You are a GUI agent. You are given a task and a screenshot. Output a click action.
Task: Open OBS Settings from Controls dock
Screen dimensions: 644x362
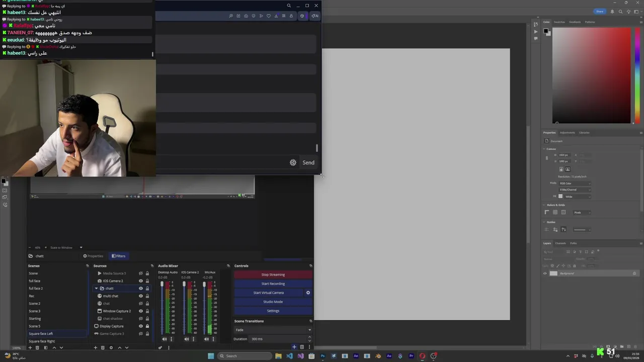point(273,311)
